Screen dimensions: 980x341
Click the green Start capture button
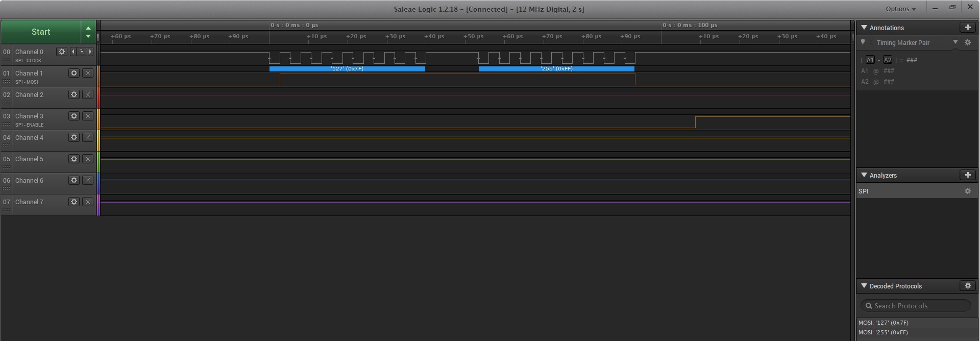pyautogui.click(x=41, y=32)
